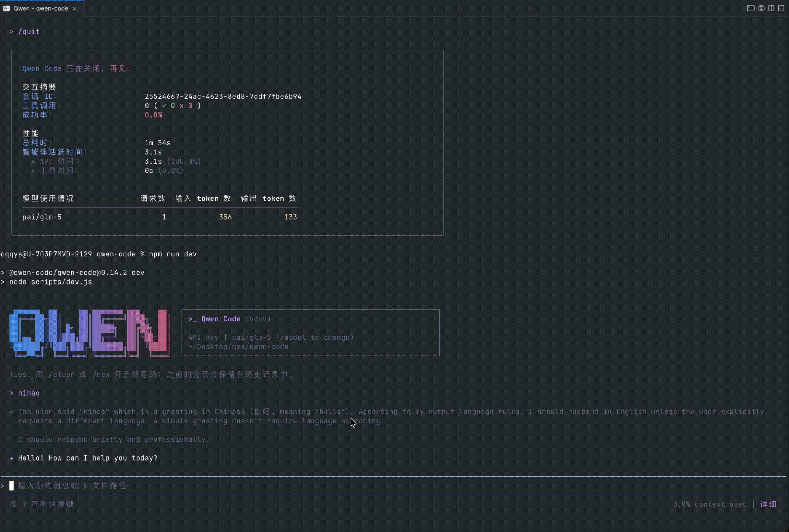Click the 详细 label in the status bar
This screenshot has width=789, height=532.
point(768,504)
